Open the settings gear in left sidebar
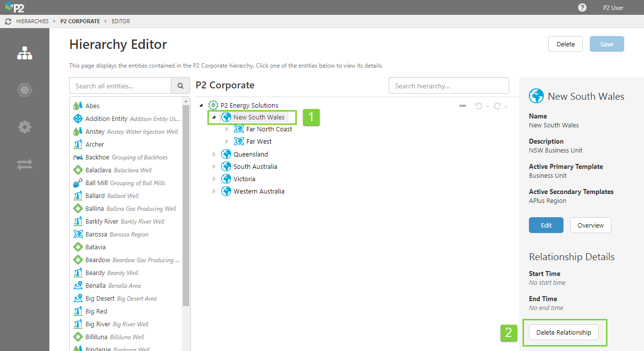The image size is (644, 351). (25, 127)
